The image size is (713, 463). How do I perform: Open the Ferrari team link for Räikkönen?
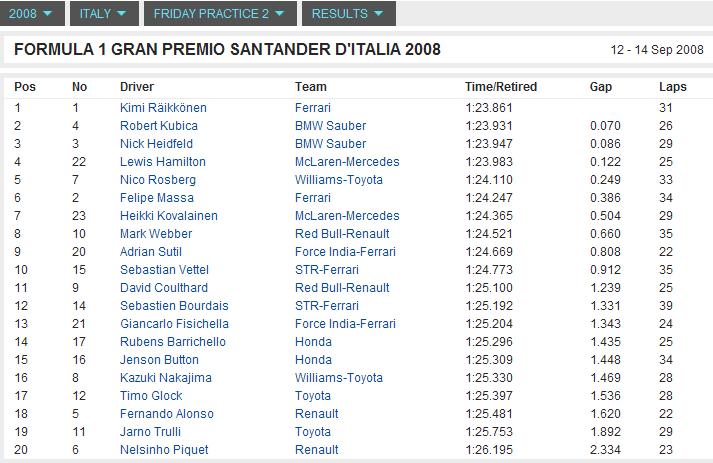312,108
